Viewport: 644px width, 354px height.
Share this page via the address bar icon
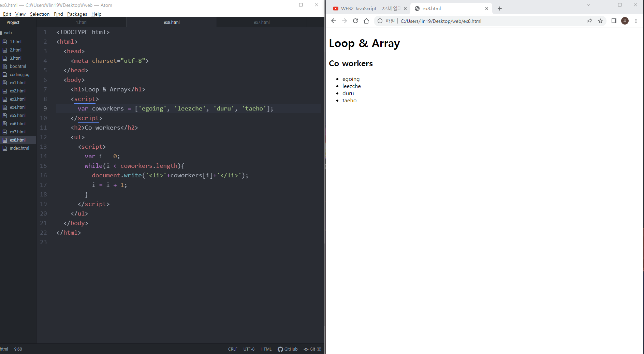tap(589, 21)
